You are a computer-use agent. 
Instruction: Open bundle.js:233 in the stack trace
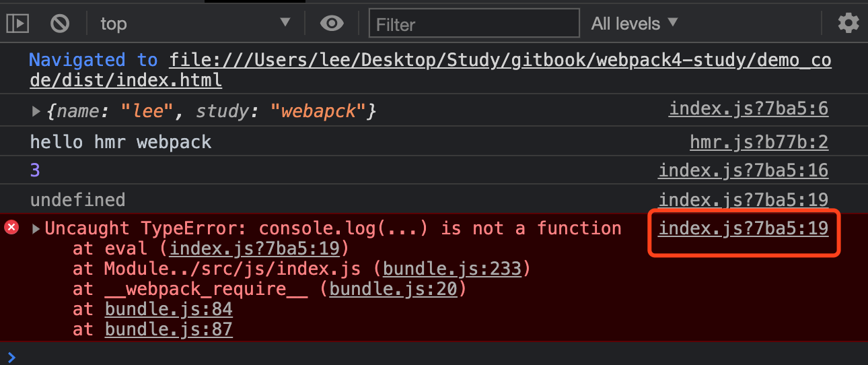(x=452, y=269)
